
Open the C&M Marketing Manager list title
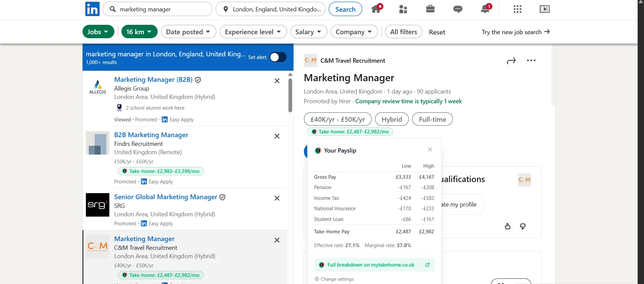click(x=144, y=239)
